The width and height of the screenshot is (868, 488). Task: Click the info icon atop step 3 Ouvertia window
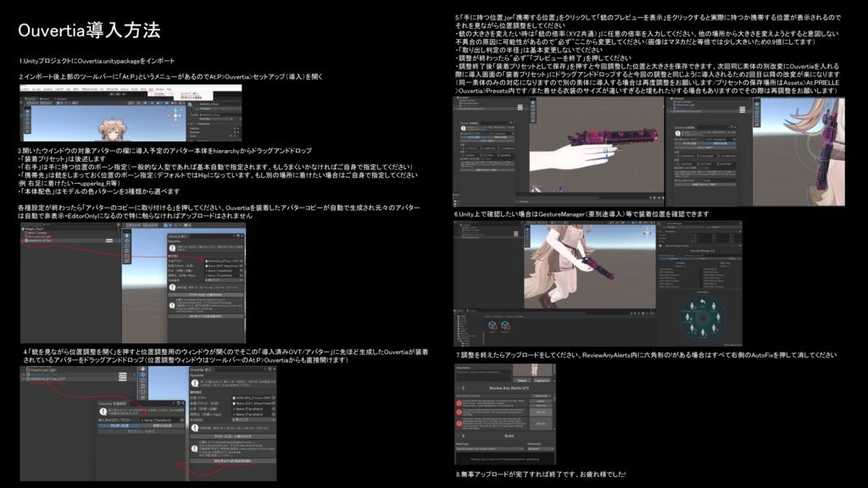click(172, 250)
